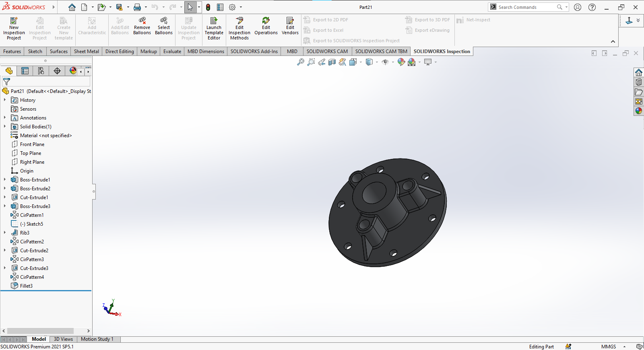Open DimXpertManager crosshair tab icon
The height and width of the screenshot is (350, 644).
tap(57, 71)
